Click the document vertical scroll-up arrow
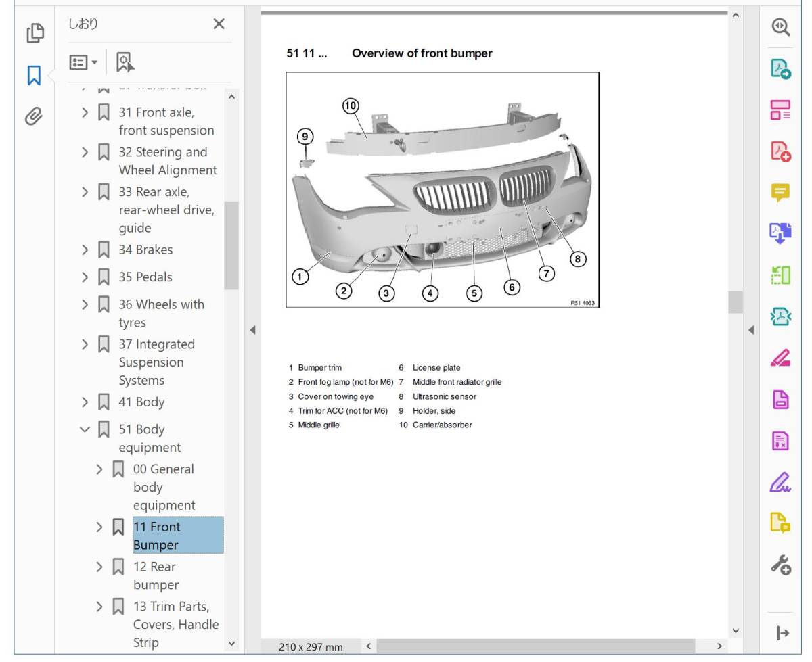The image size is (812, 662). coord(736,15)
